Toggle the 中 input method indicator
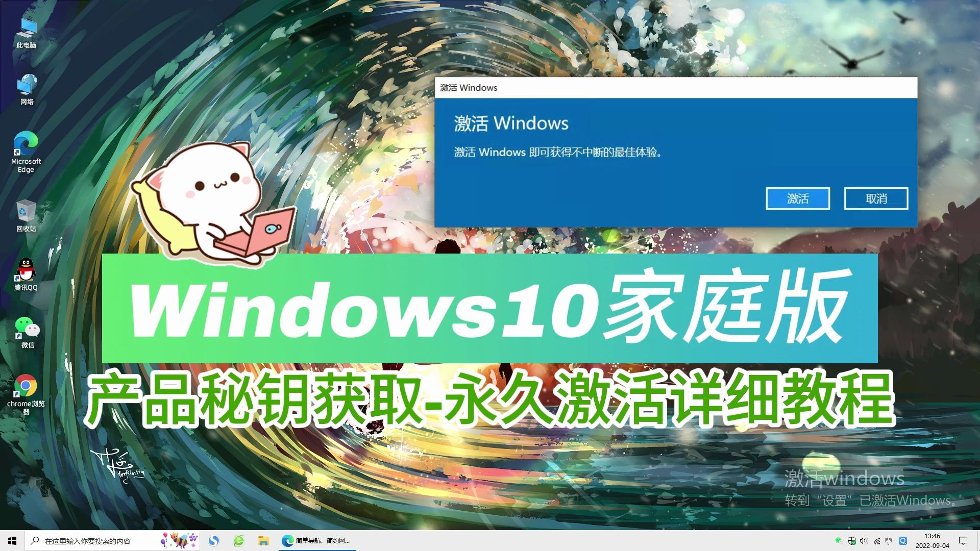Screen dimensions: 980x551 (889, 541)
